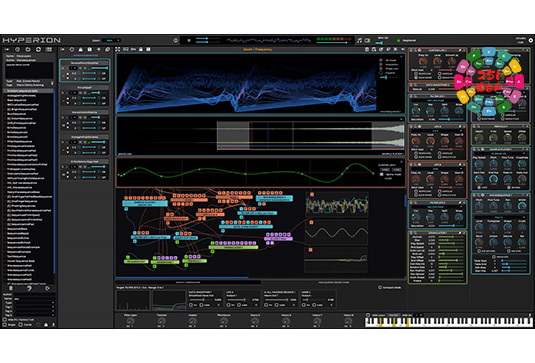Open the waveform dropdown on the LFO 4 module

coord(436,169)
